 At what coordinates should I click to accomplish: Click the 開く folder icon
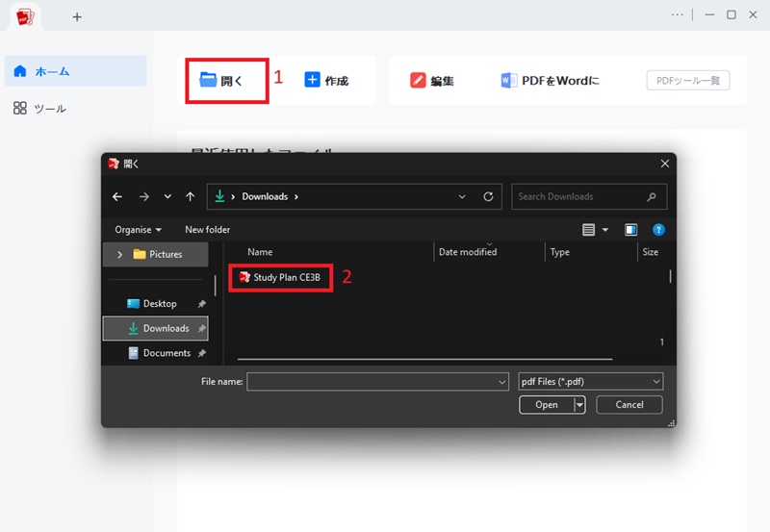pos(208,80)
